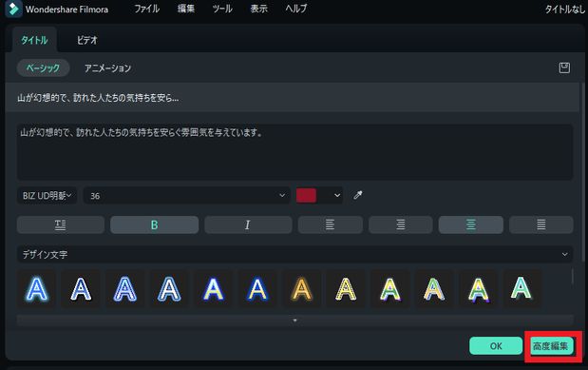588x370 pixels.
Task: Select the title layer row 山が幻想的で
Action: pos(293,98)
